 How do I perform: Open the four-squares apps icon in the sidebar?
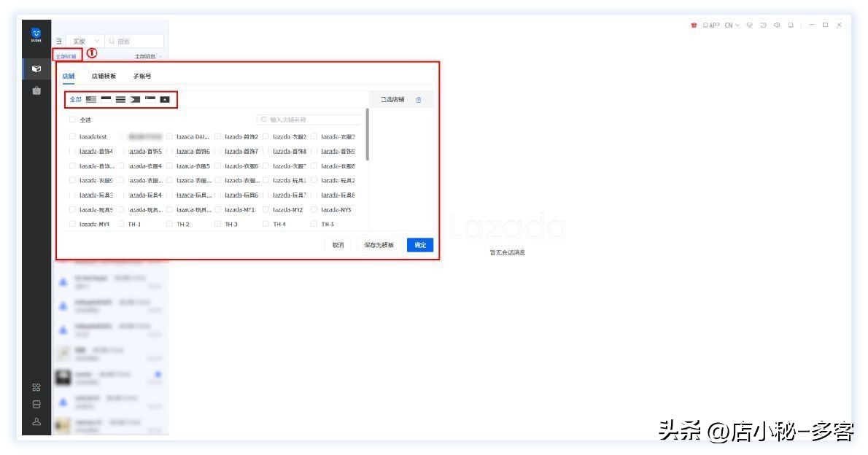pos(36,387)
